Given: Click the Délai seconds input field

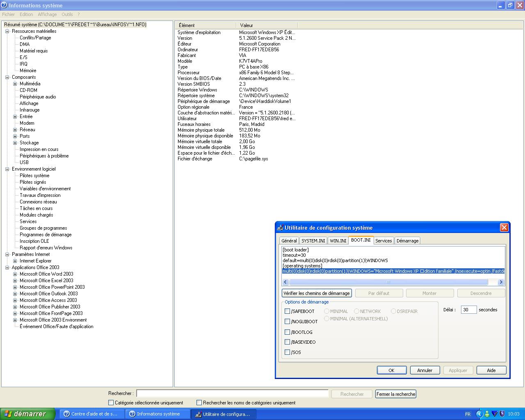Looking at the screenshot, I should [468, 310].
